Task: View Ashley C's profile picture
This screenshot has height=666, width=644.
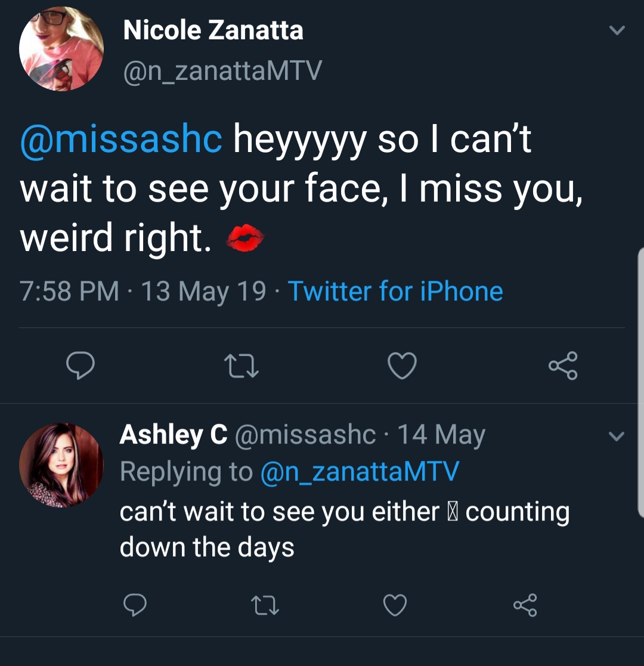Action: pyautogui.click(x=61, y=465)
